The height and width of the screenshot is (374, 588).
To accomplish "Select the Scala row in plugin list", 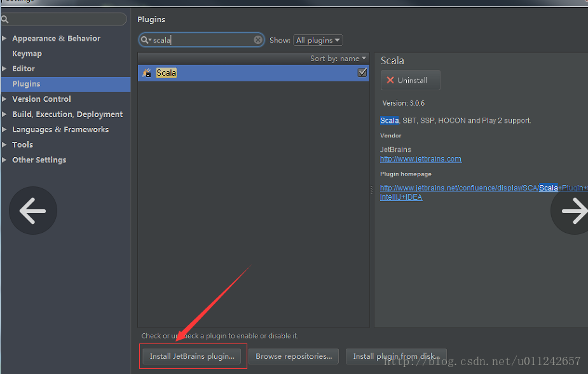I will [254, 73].
